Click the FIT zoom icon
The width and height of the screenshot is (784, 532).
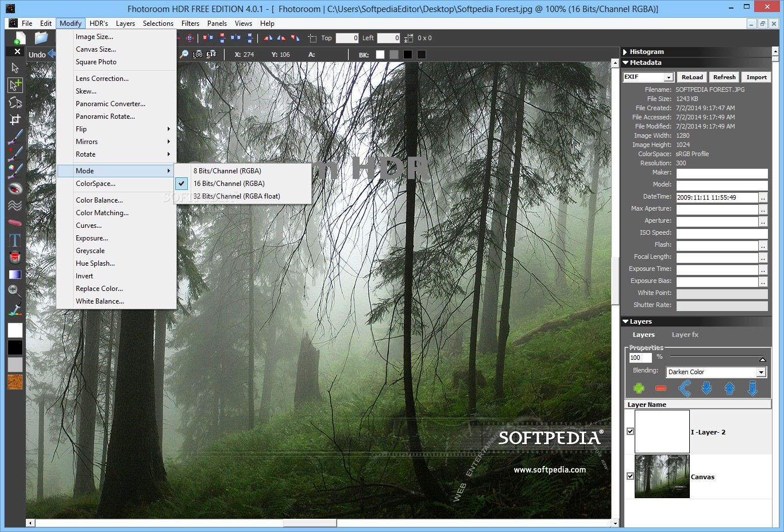(x=212, y=55)
